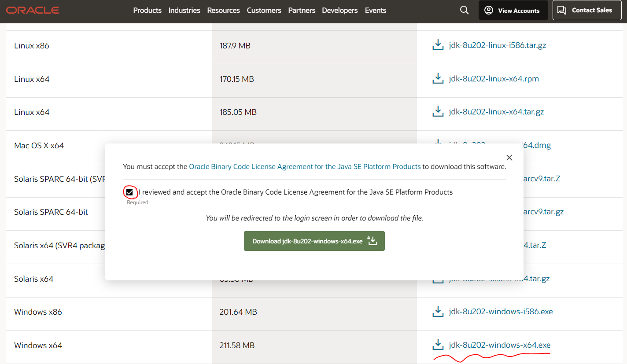Image resolution: width=627 pixels, height=364 pixels.
Task: Click Download jdk-8u202-windows-x64.exe button
Action: tap(314, 241)
